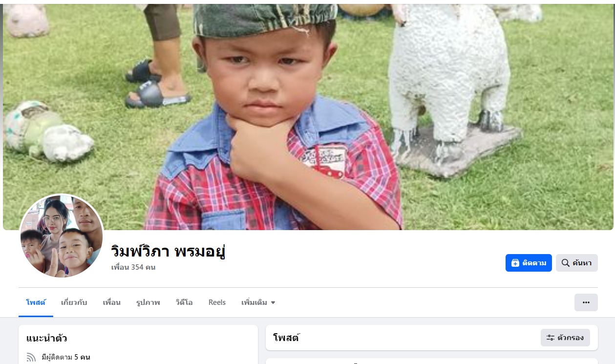Open the Reels tab
This screenshot has height=364, width=615.
point(217,302)
